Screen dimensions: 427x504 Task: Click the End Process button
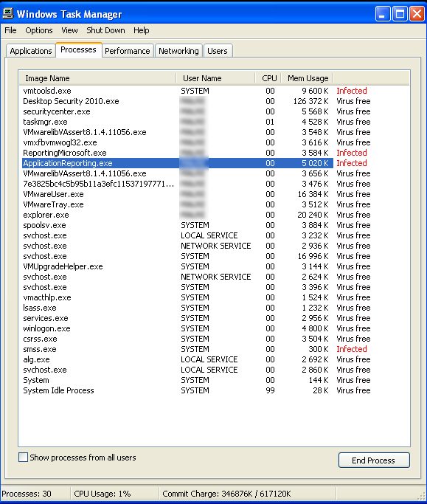(374, 460)
